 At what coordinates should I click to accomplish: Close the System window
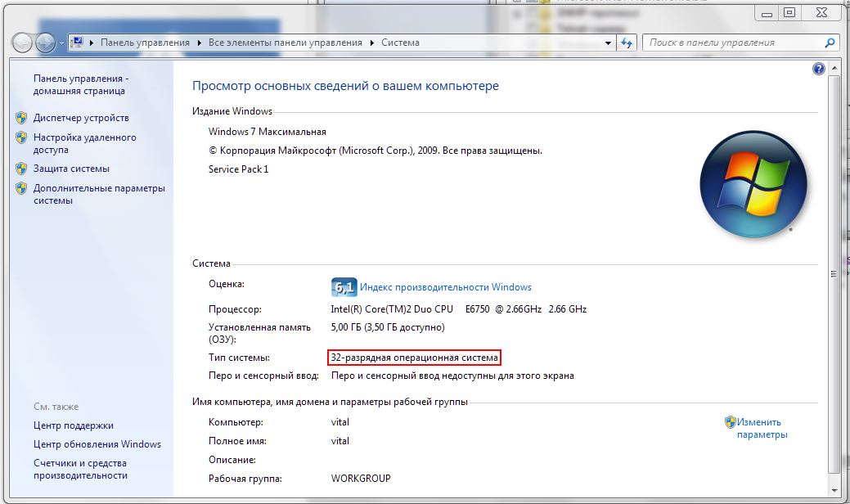click(822, 13)
